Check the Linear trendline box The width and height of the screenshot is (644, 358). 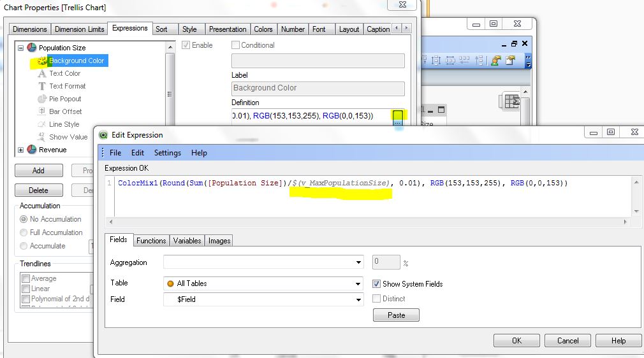26,289
